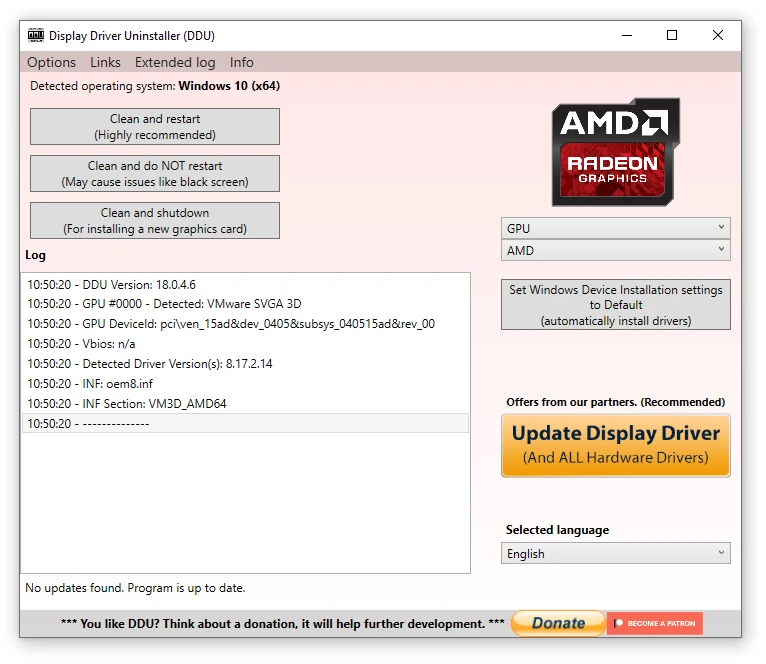Image resolution: width=766 pixels, height=664 pixels.
Task: Open the Info menu
Action: tap(241, 62)
